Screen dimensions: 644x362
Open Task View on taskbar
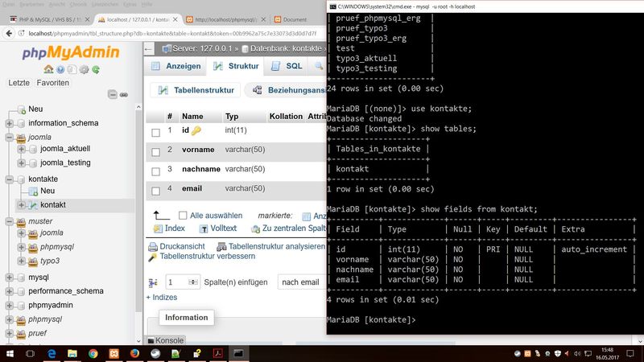click(x=30, y=353)
